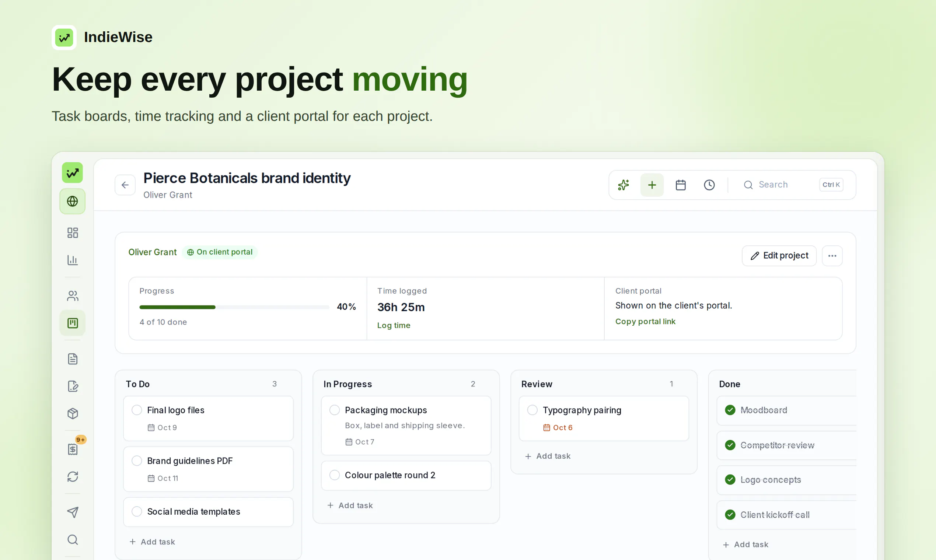Click the back arrow button
The height and width of the screenshot is (560, 936).
coord(125,185)
